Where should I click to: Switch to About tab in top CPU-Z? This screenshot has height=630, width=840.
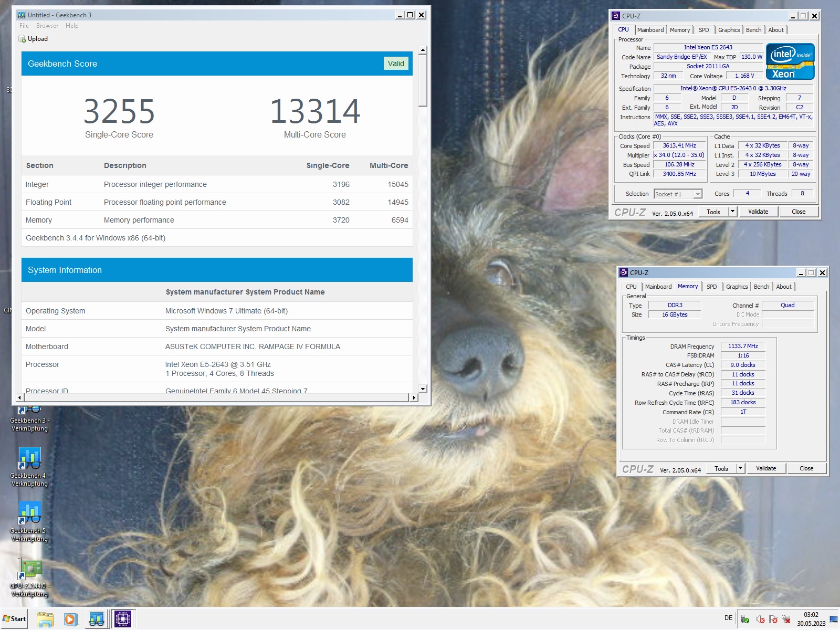776,30
